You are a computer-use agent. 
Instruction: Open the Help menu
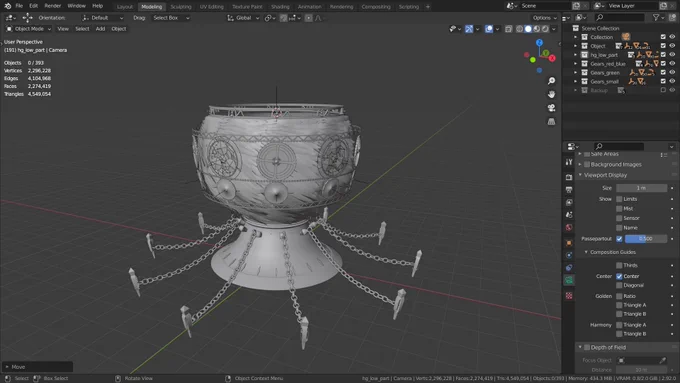[x=98, y=6]
